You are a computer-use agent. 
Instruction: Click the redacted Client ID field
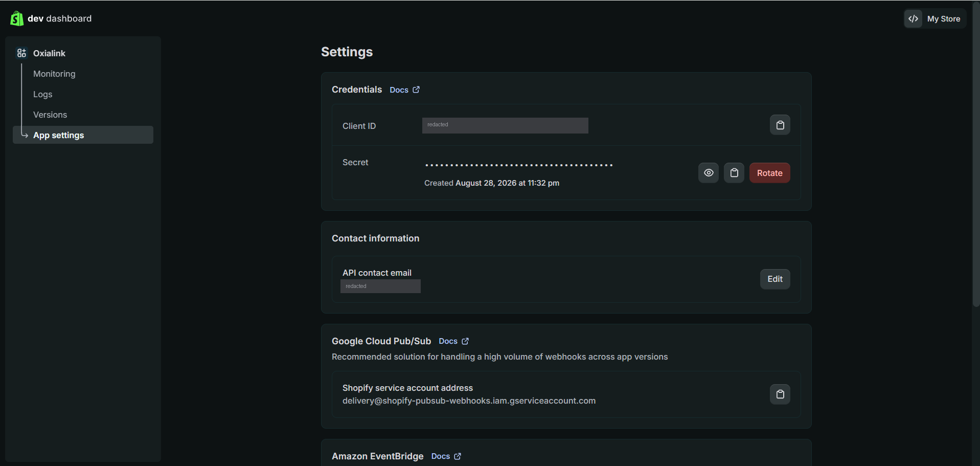(x=505, y=126)
